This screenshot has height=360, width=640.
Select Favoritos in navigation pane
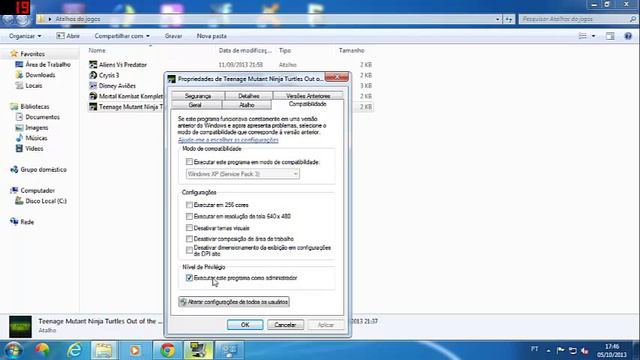coord(32,53)
